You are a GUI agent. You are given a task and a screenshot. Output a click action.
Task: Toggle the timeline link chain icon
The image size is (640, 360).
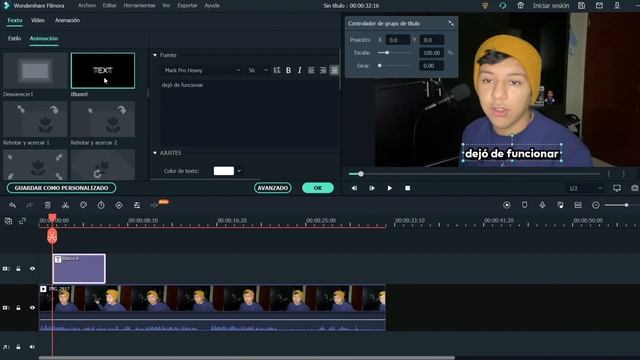(x=22, y=221)
